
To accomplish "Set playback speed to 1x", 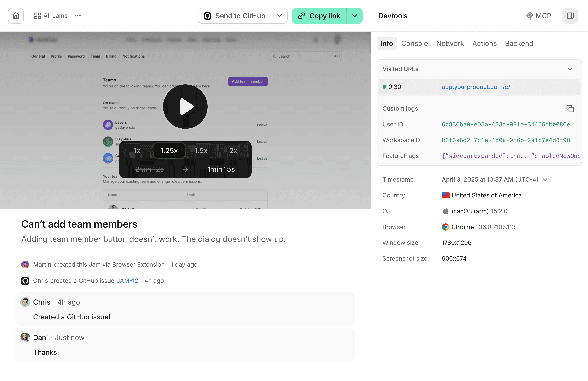I will (137, 151).
